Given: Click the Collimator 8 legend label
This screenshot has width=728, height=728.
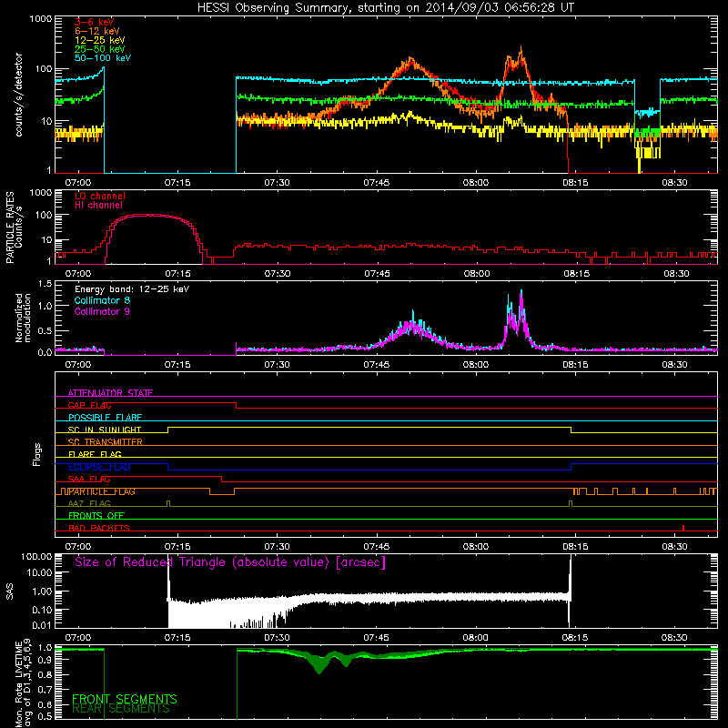Looking at the screenshot, I should pos(102,300).
